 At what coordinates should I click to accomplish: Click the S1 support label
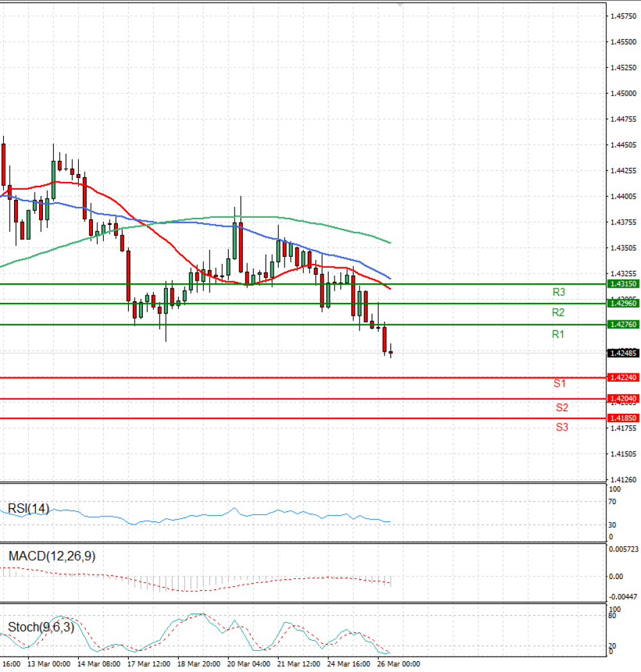point(560,384)
